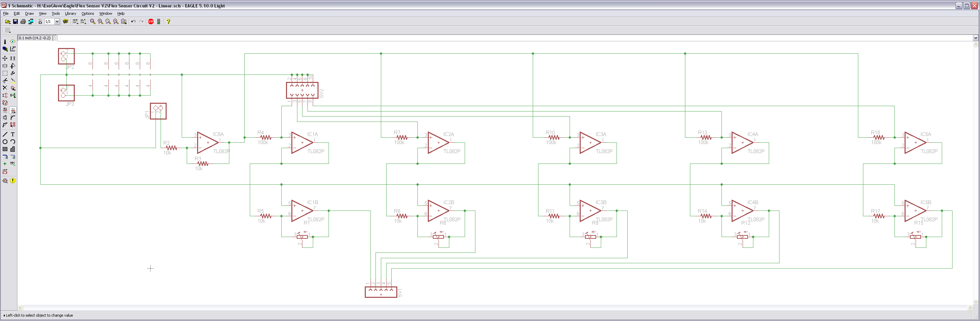The height and width of the screenshot is (321, 980).
Task: Redraw the screen with the redraw magnifier icon
Action: 116,22
